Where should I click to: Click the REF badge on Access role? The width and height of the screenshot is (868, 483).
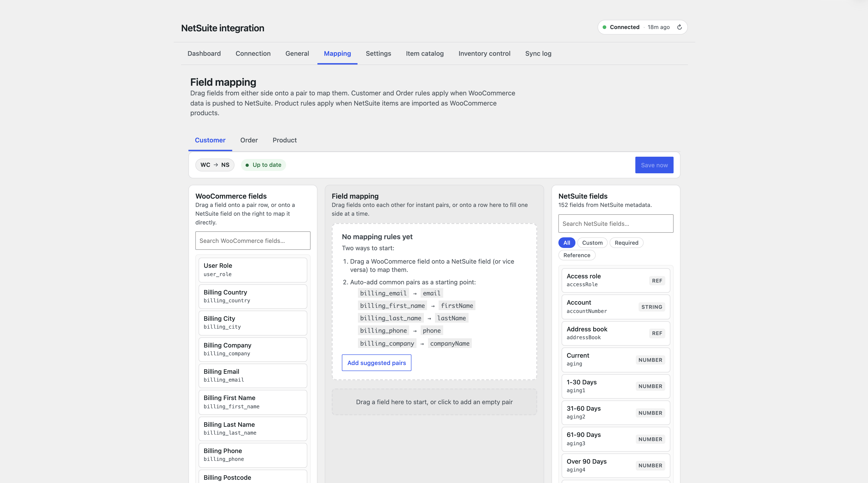point(657,280)
